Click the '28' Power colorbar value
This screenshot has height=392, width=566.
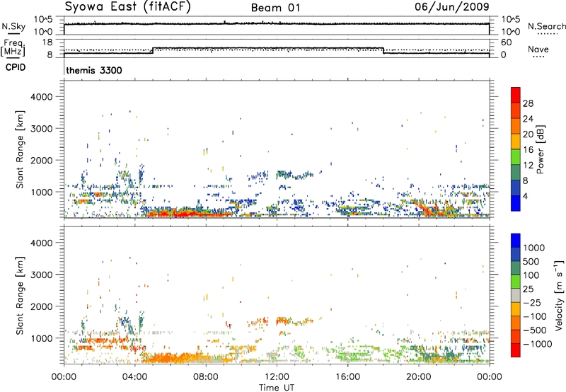528,103
